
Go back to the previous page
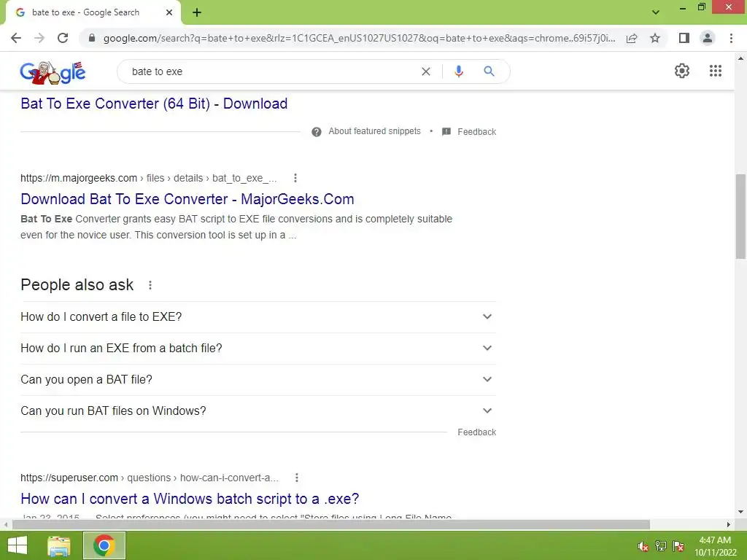(x=16, y=38)
